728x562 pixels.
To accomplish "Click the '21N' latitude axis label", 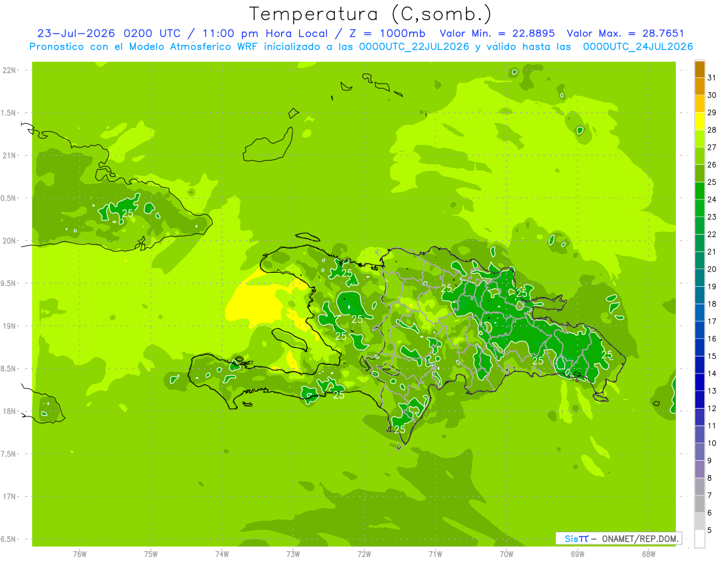I will click(x=8, y=156).
